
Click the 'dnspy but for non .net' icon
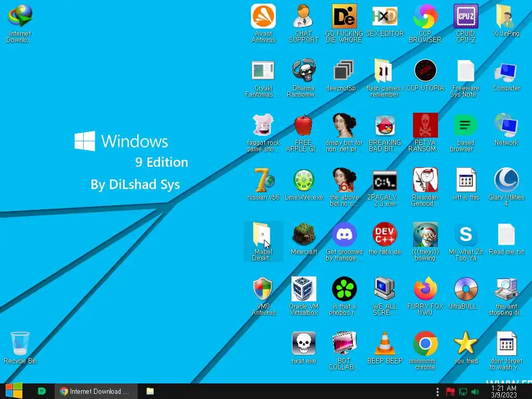pos(344,133)
